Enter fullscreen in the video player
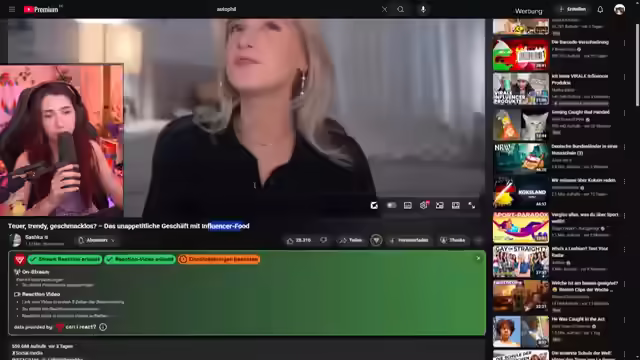This screenshot has width=640, height=360. point(471,205)
